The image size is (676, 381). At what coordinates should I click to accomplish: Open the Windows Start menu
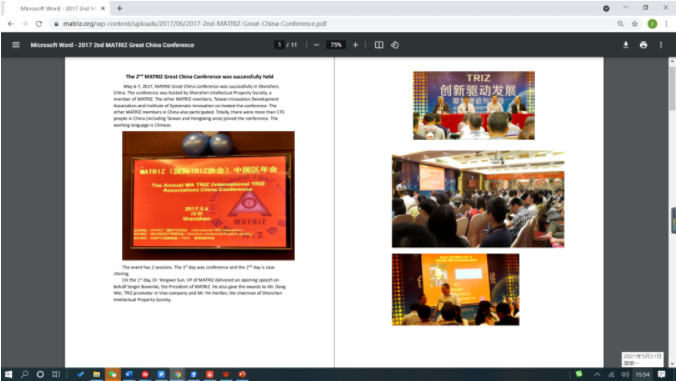coord(8,374)
